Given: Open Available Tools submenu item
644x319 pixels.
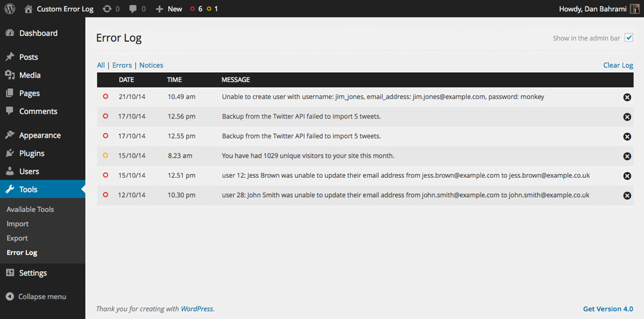Looking at the screenshot, I should 30,209.
